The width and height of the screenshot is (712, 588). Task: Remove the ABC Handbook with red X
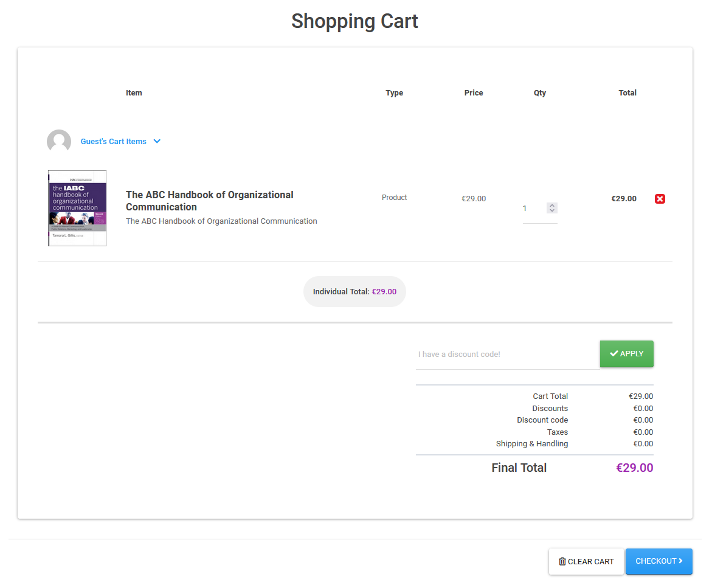point(660,199)
